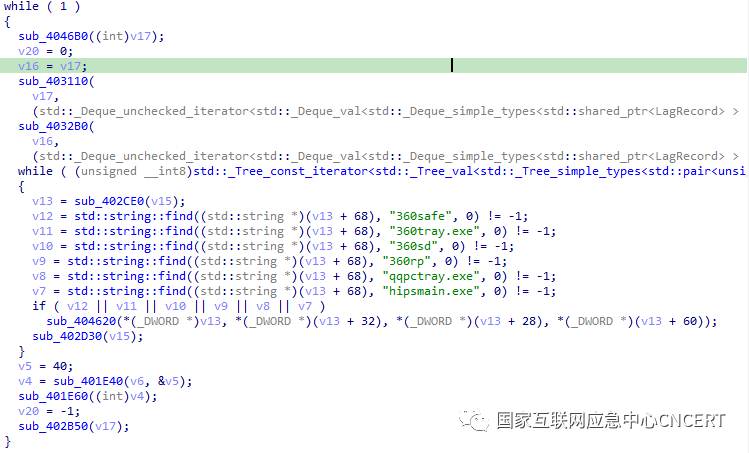The image size is (749, 453).
Task: Click standalone argument v17 under sub_403110
Action: coord(43,96)
